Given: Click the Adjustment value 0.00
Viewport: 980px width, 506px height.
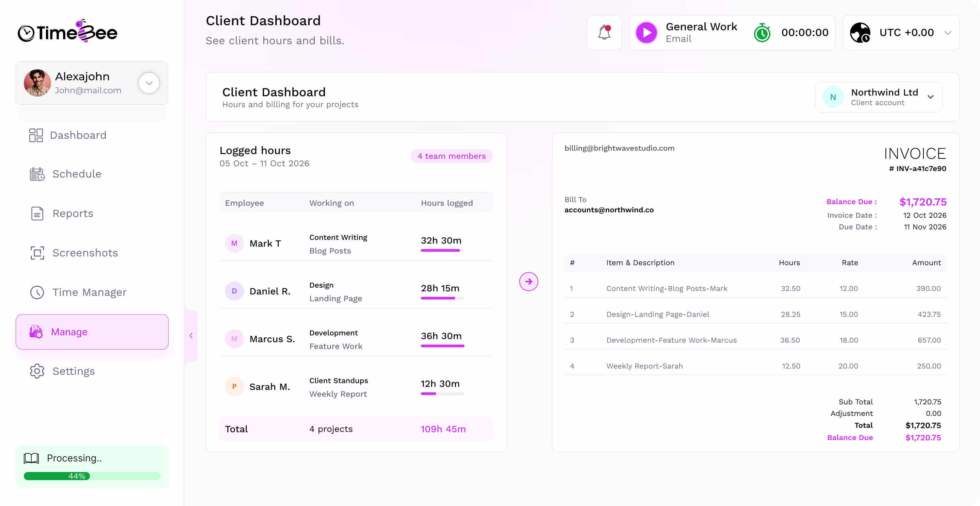Looking at the screenshot, I should [x=934, y=414].
